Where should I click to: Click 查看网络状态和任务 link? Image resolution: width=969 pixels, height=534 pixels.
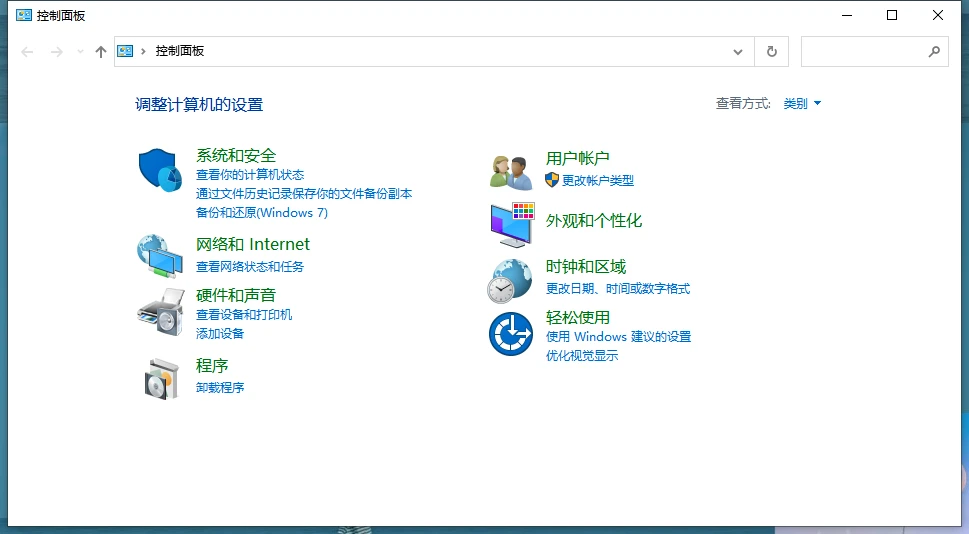point(250,266)
